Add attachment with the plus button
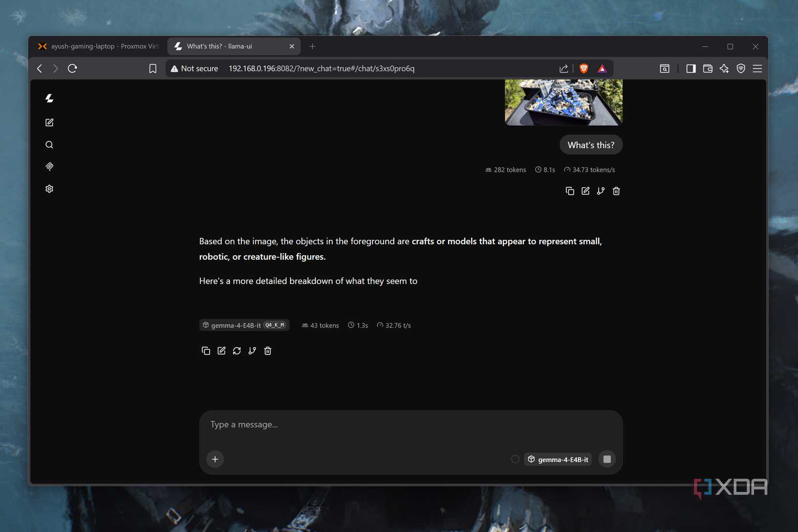 (x=215, y=459)
